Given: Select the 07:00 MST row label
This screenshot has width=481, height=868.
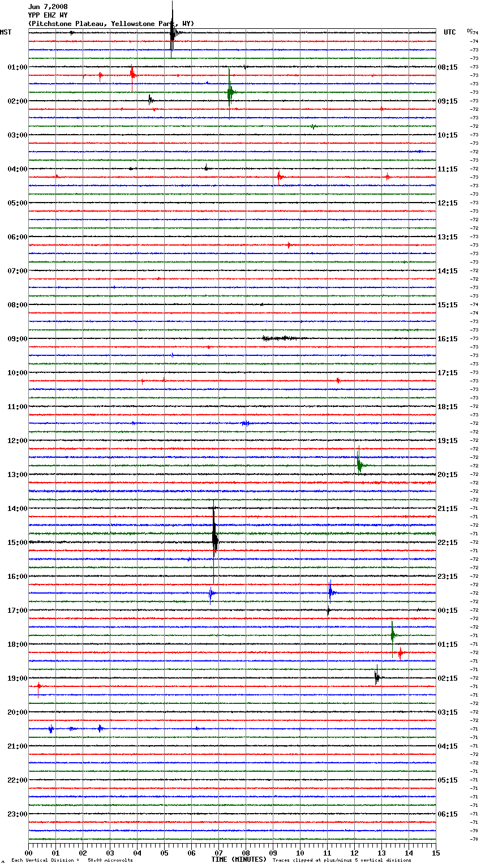Looking at the screenshot, I should pos(18,271).
